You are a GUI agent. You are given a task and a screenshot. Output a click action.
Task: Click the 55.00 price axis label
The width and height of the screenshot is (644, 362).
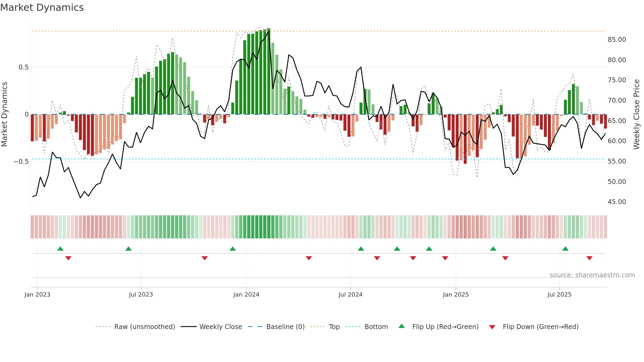(617, 161)
